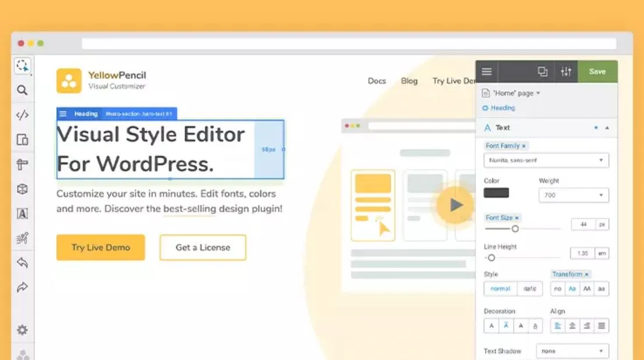
Task: Select the measuring ruler tool
Action: point(23,165)
